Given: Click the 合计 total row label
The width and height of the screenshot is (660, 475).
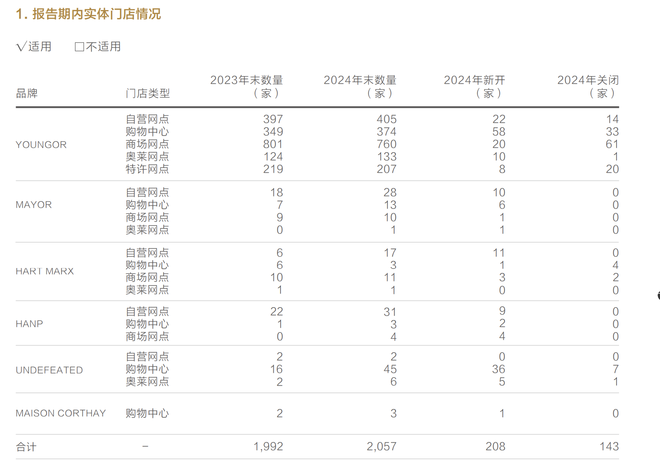Looking at the screenshot, I should click(26, 446).
